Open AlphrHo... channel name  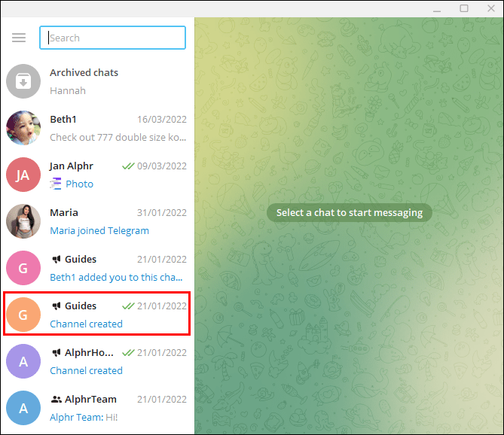tap(89, 352)
